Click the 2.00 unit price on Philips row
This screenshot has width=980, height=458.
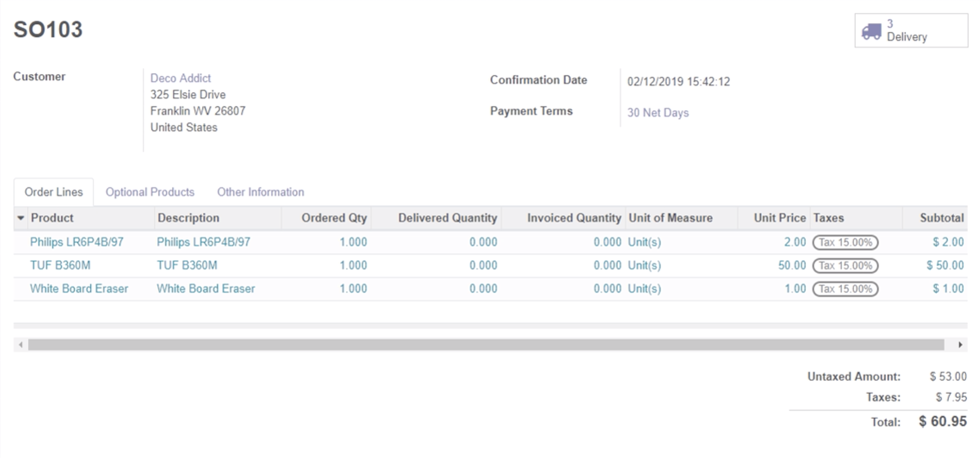[x=795, y=242]
